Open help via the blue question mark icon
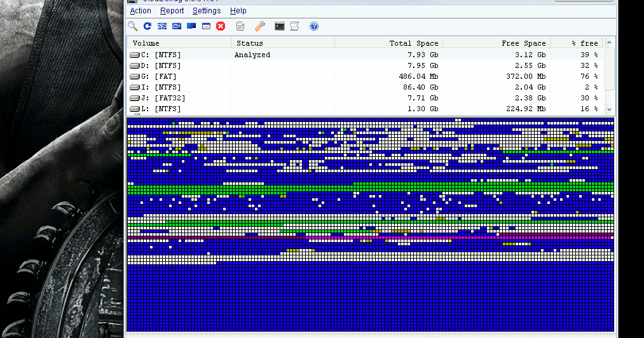The width and height of the screenshot is (644, 338). coord(314,26)
